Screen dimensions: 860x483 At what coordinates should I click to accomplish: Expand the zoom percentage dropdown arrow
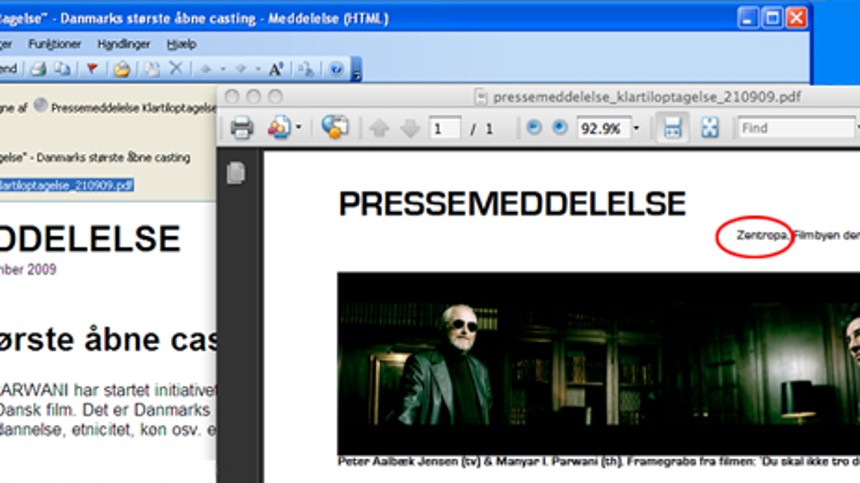pyautogui.click(x=636, y=129)
